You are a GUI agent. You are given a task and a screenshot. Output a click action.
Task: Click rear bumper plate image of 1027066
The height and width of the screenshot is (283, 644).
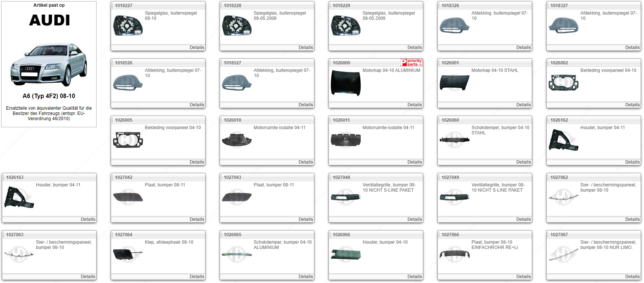[455, 255]
